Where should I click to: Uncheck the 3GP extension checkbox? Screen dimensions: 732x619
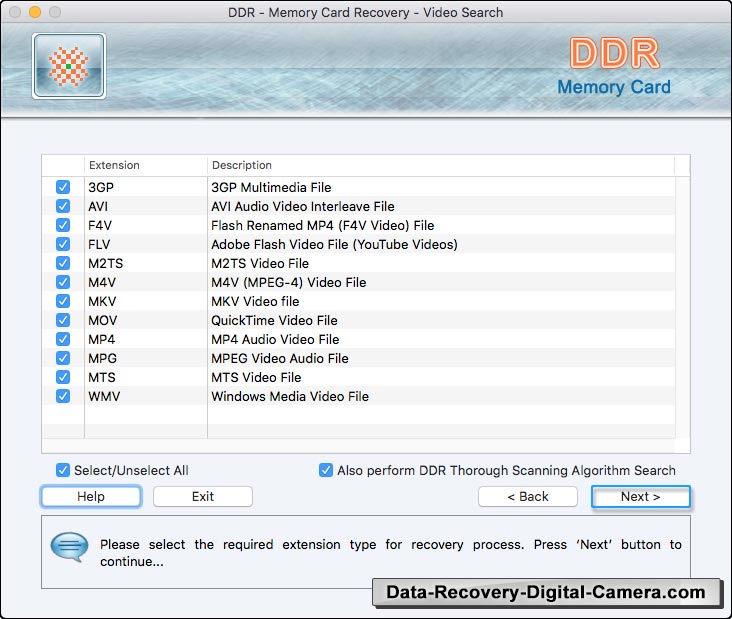(x=63, y=187)
